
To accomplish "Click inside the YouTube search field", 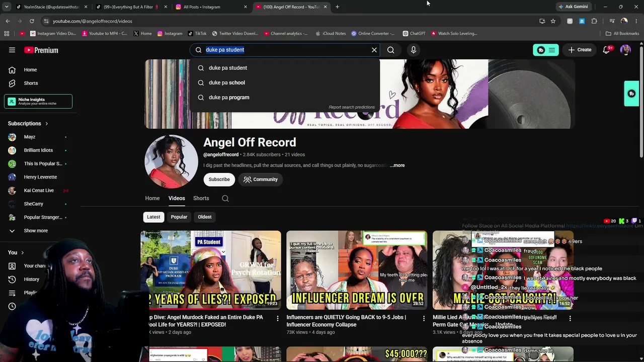I will click(x=284, y=50).
